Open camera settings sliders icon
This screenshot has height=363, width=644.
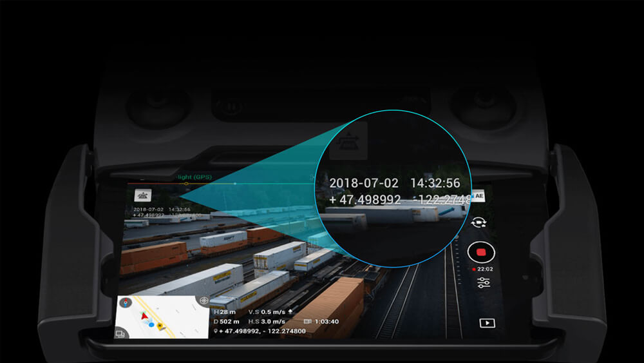pyautogui.click(x=484, y=282)
